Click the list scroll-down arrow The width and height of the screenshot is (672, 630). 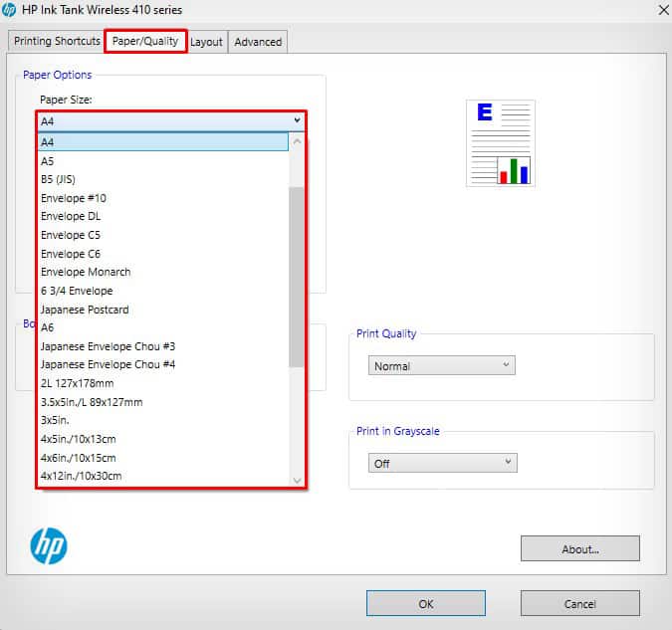tap(297, 480)
